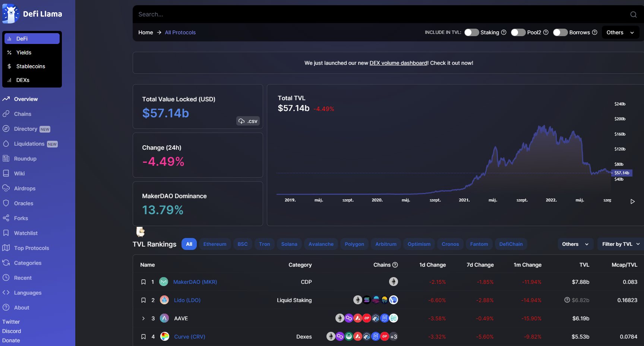Click the search magnifier icon
Screen dimensions: 644x346
(633, 15)
